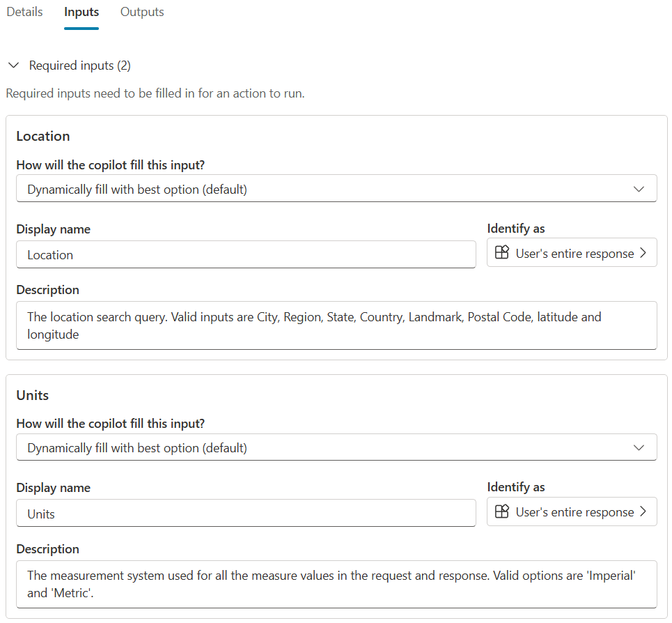Click the dropdown chevron for Location's fill option
The height and width of the screenshot is (623, 672).
pos(639,189)
